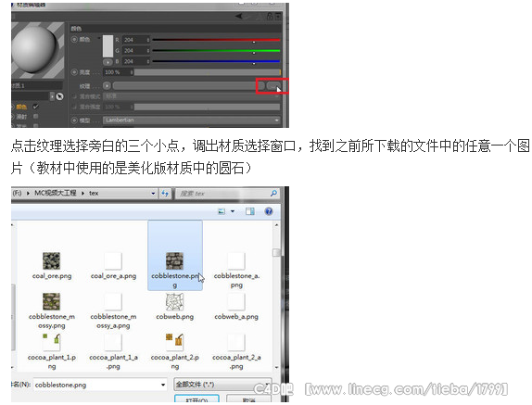532x405 pixels.
Task: Click the R value field showing 204
Action: [135, 40]
